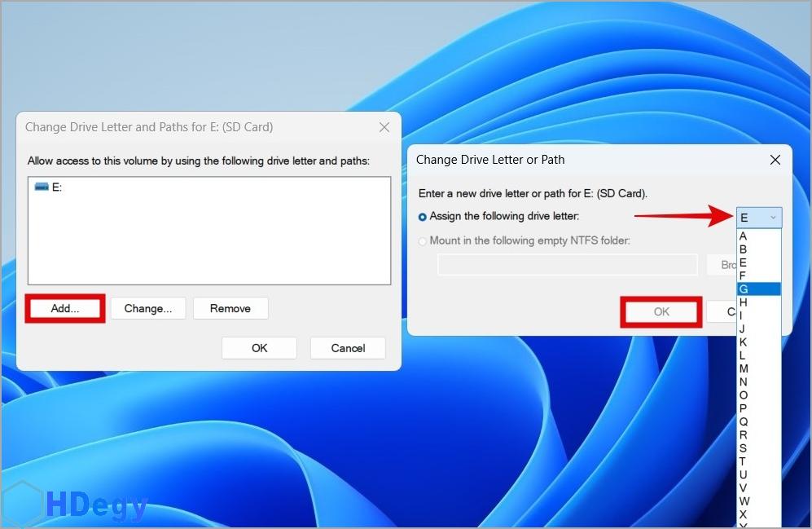Viewport: 812px width, 529px height.
Task: Choose drive letter H from the list
Action: 744,302
